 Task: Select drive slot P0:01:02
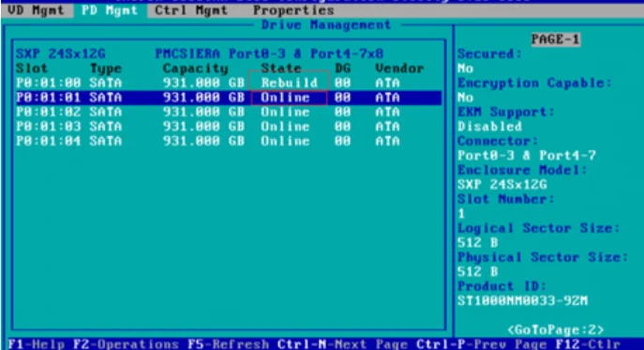(x=49, y=112)
